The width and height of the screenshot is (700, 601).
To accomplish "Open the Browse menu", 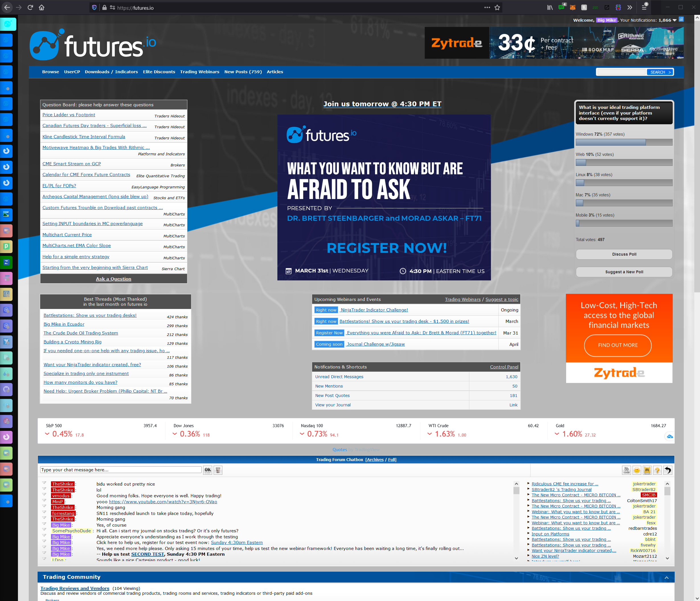I will (51, 72).
